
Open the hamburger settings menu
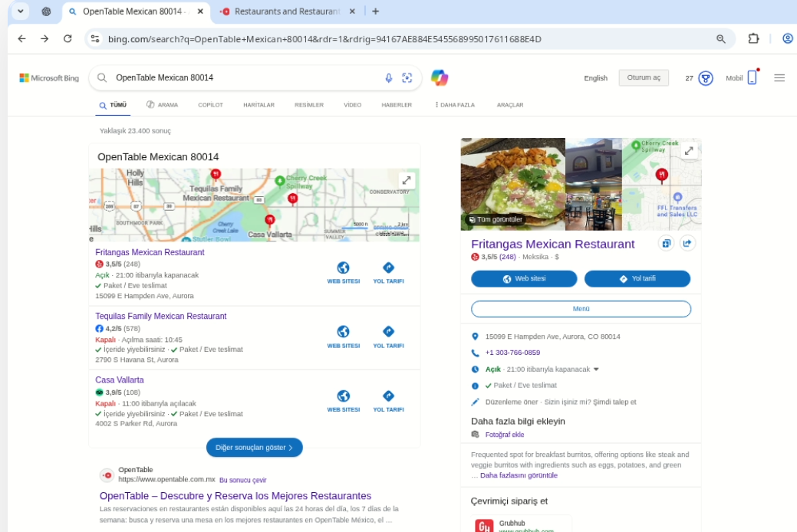click(779, 77)
